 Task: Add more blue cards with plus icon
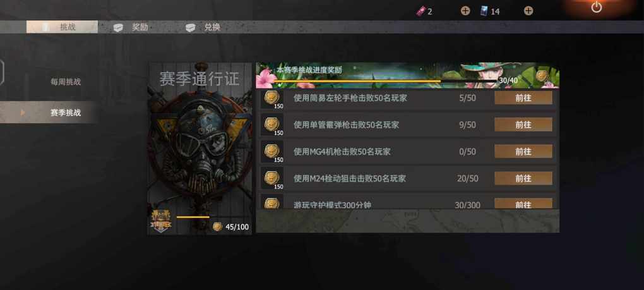click(x=528, y=11)
